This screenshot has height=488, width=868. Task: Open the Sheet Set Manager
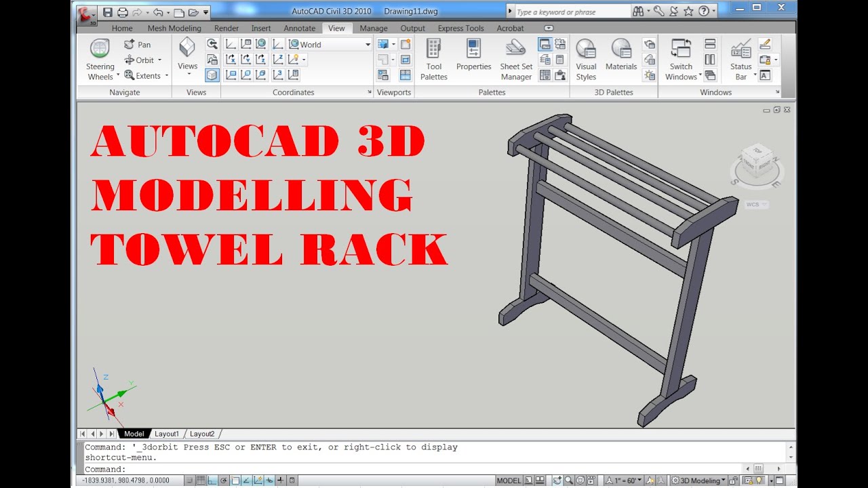(x=516, y=60)
